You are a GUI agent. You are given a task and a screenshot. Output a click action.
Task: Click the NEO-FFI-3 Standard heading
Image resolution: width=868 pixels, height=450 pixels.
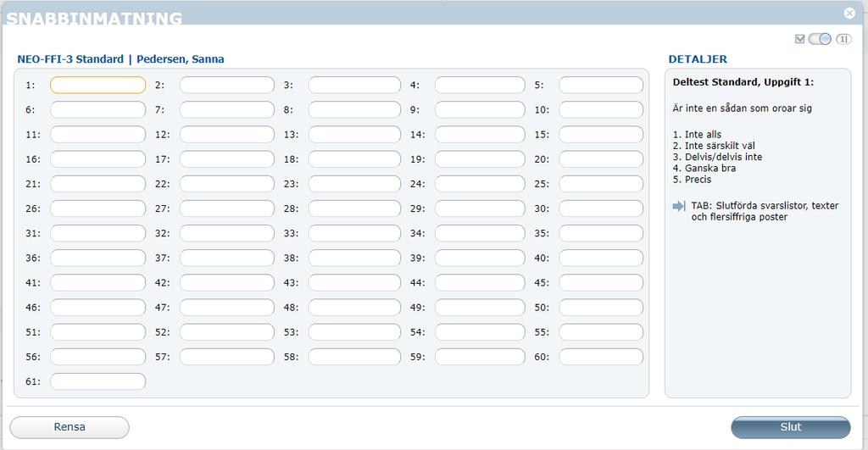point(70,59)
